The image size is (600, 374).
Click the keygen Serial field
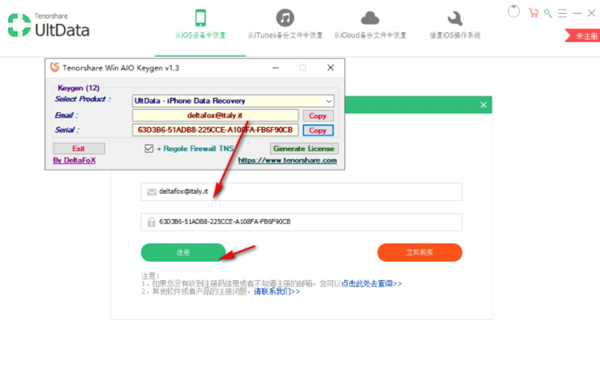click(x=215, y=130)
